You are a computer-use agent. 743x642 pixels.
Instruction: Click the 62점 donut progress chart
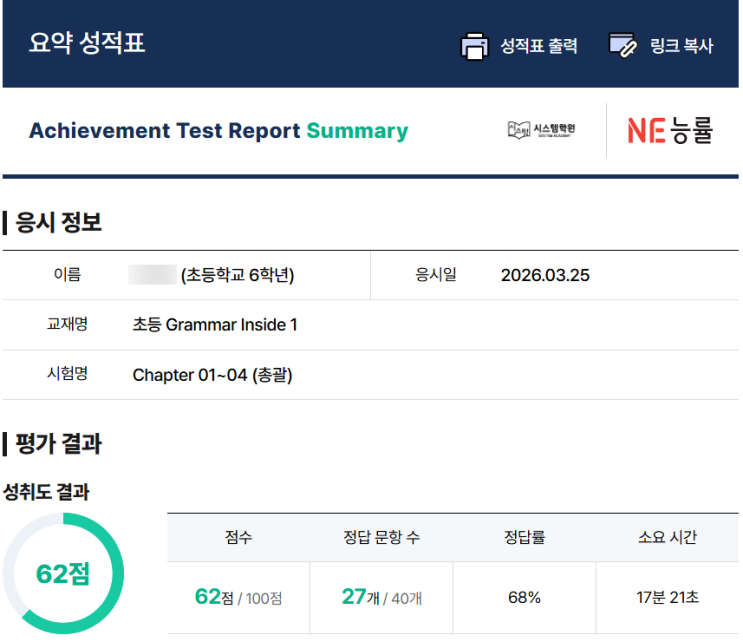[x=63, y=574]
